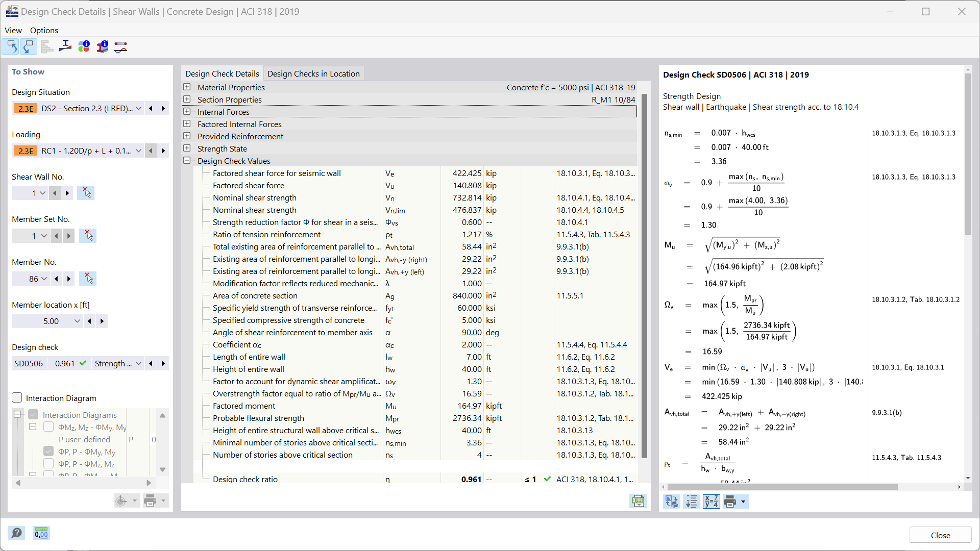Click the navigate-next arrow for Shear Wall No.

coord(67,193)
